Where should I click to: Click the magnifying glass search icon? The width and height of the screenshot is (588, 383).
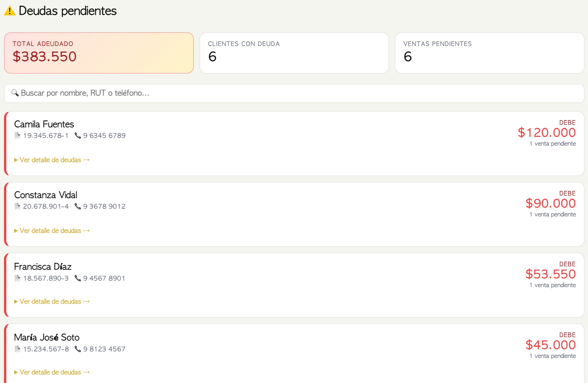(x=15, y=93)
